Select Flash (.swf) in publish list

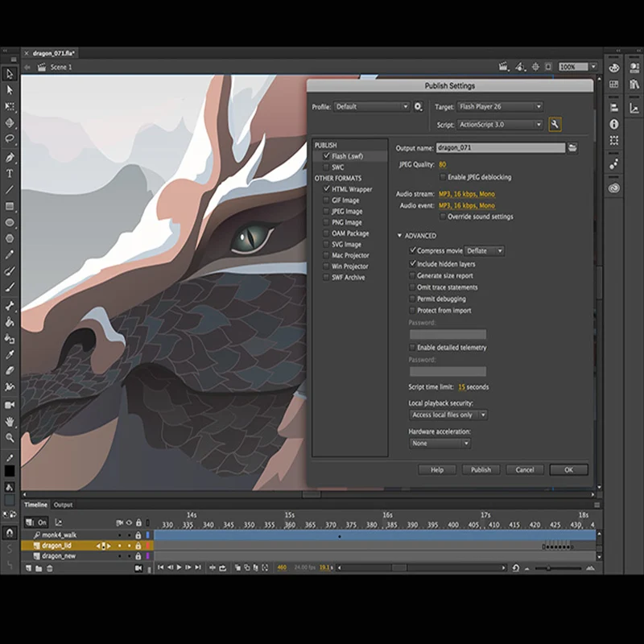tap(347, 156)
